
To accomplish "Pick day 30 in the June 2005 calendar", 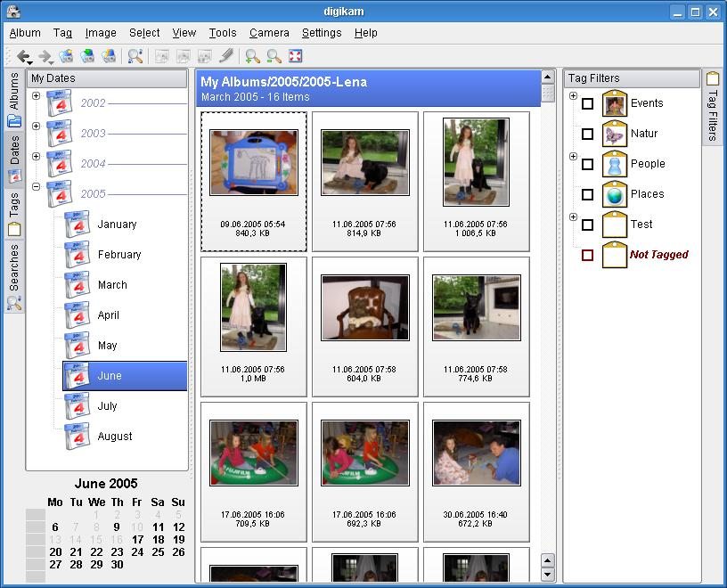I will tap(117, 565).
